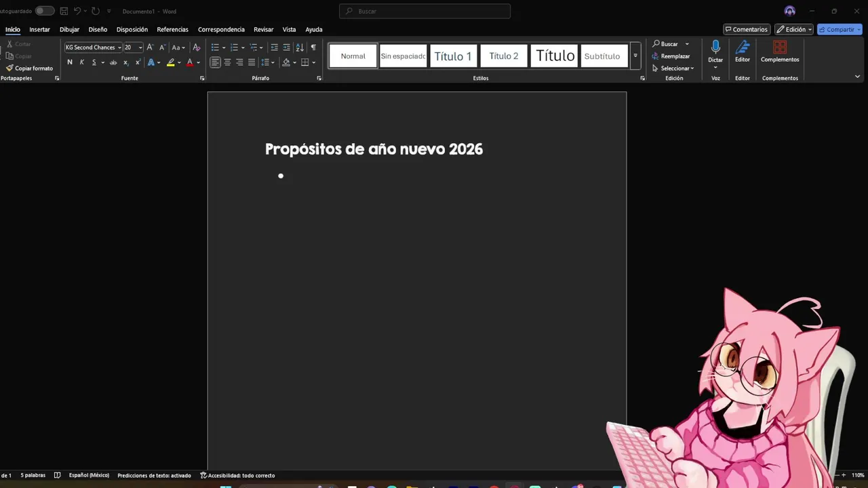Viewport: 868px width, 488px height.
Task: Click the Center alignment icon
Action: click(227, 62)
